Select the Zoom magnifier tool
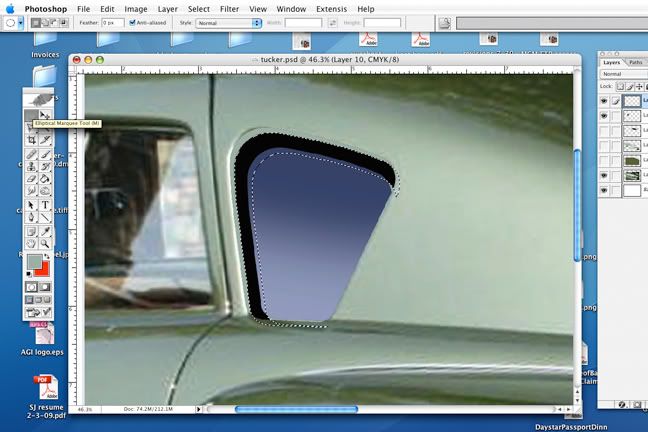 (45, 244)
